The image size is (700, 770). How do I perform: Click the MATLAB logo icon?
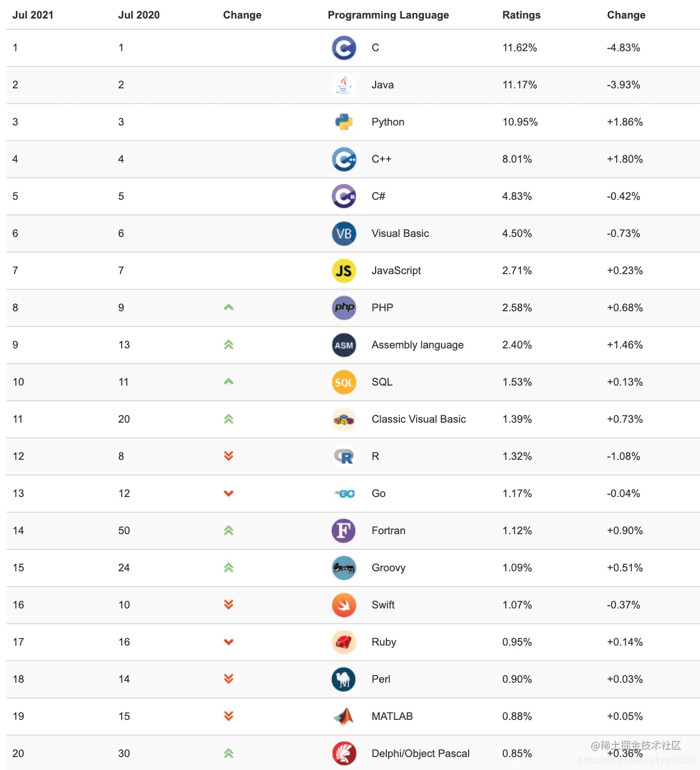pyautogui.click(x=344, y=717)
